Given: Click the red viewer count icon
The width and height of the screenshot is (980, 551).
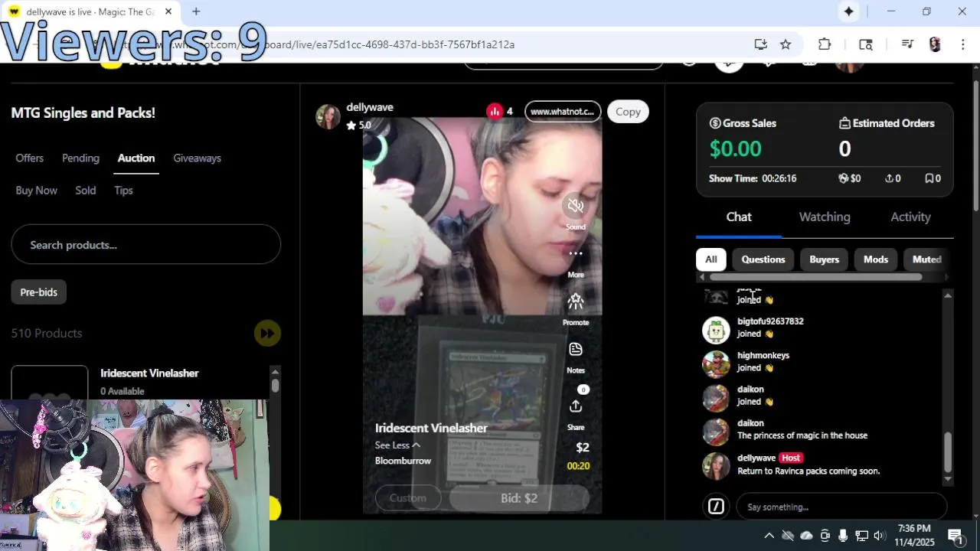Looking at the screenshot, I should [495, 112].
